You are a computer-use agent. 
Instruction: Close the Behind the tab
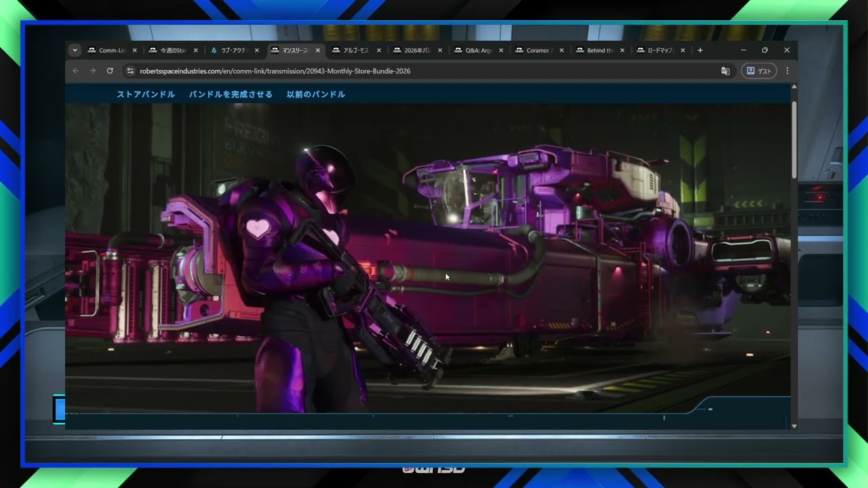pos(622,50)
